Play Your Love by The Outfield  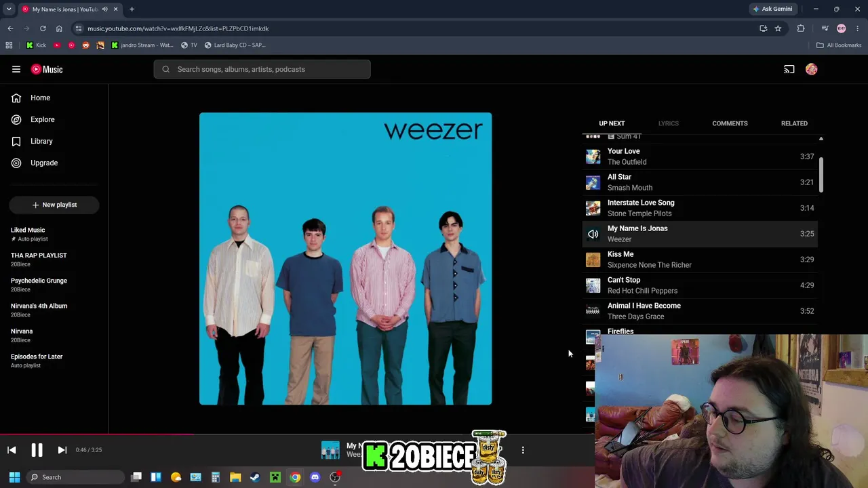700,157
